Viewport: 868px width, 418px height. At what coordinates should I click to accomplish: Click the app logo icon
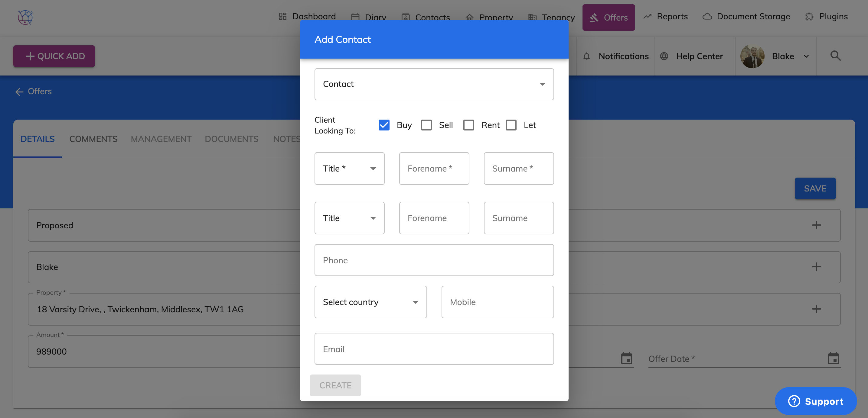tap(25, 17)
